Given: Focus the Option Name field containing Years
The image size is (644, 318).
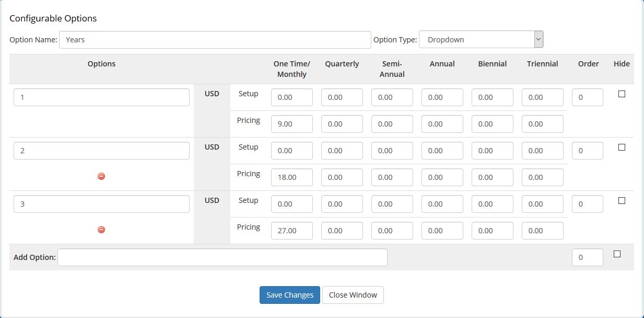Looking at the screenshot, I should point(215,39).
